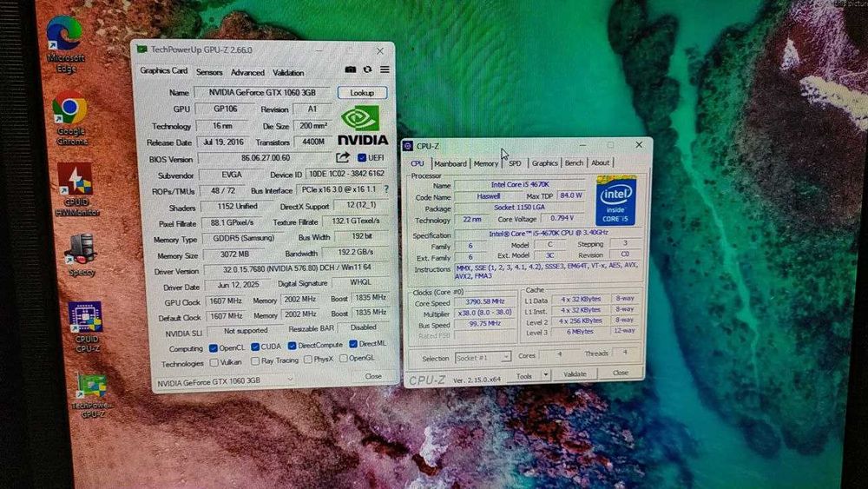The width and height of the screenshot is (868, 489).
Task: Launch CPUID CPU-Z desktop shortcut
Action: (x=86, y=327)
